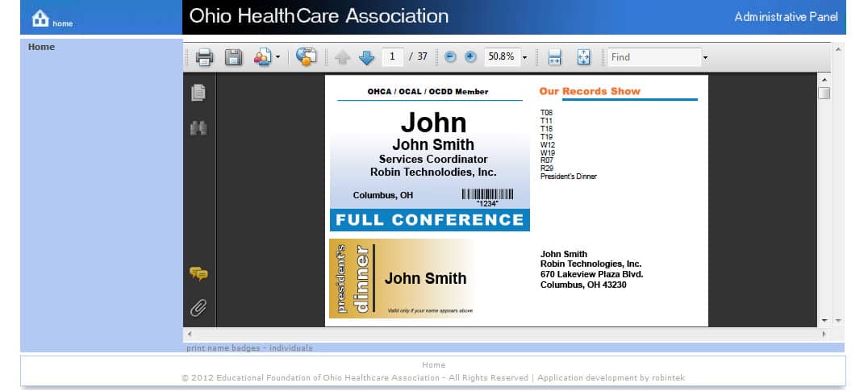
Task: Zoom out with minus button
Action: coord(451,56)
